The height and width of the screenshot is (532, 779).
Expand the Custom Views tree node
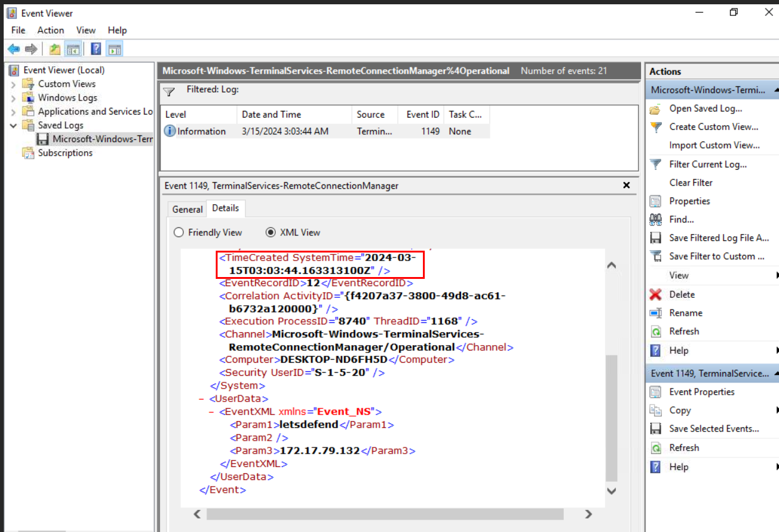click(x=13, y=84)
